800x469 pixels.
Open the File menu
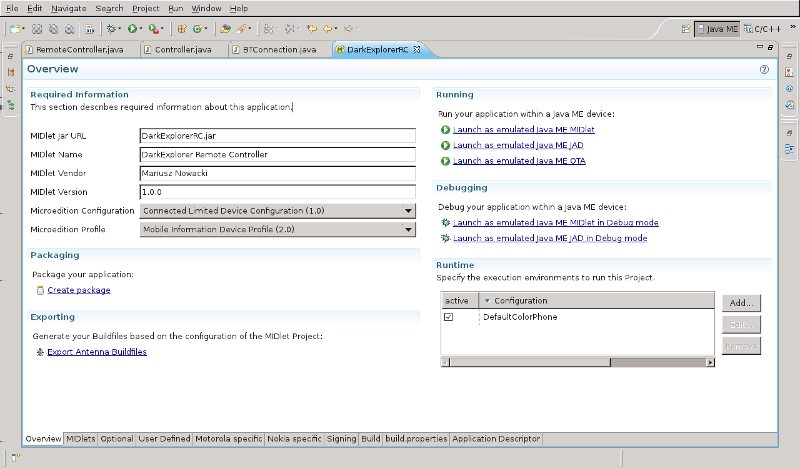[12, 8]
